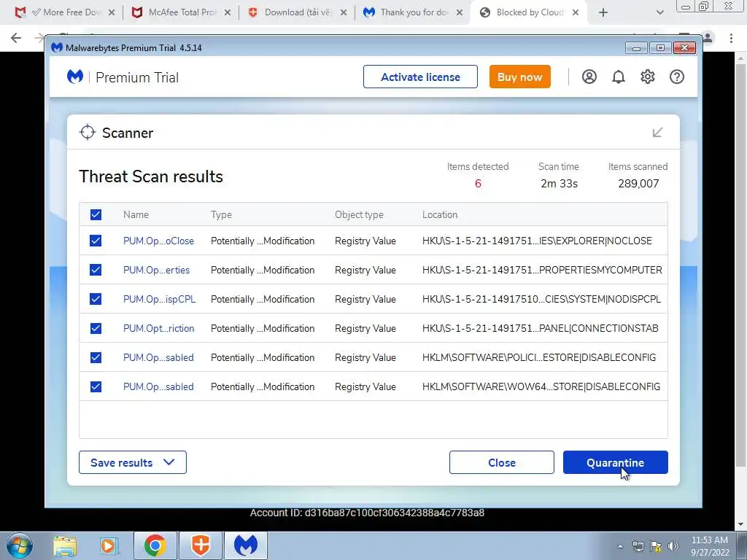Open the PUM.Op...oClose threat name link
This screenshot has width=747, height=560.
pos(158,241)
